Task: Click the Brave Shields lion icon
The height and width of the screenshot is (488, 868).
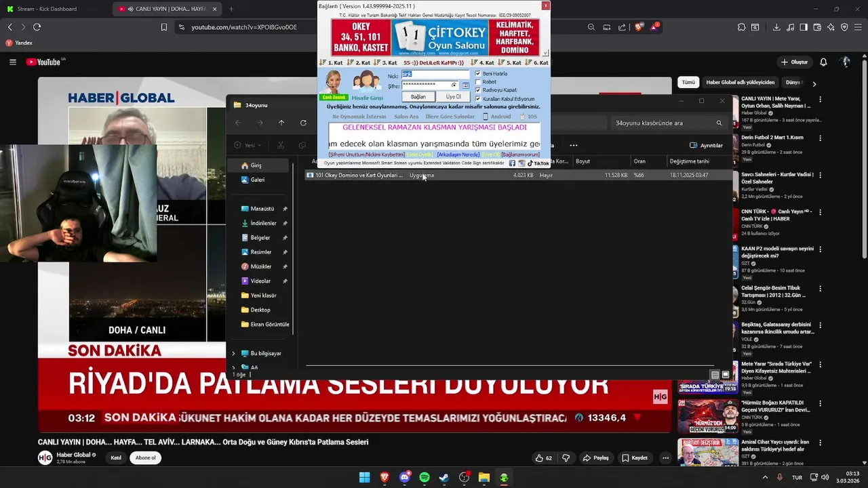Action: (638, 27)
